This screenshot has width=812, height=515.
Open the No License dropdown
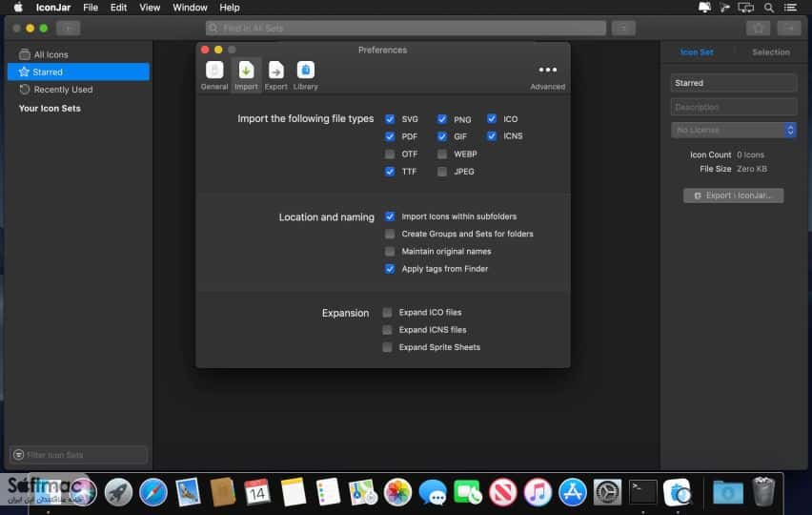coord(734,130)
